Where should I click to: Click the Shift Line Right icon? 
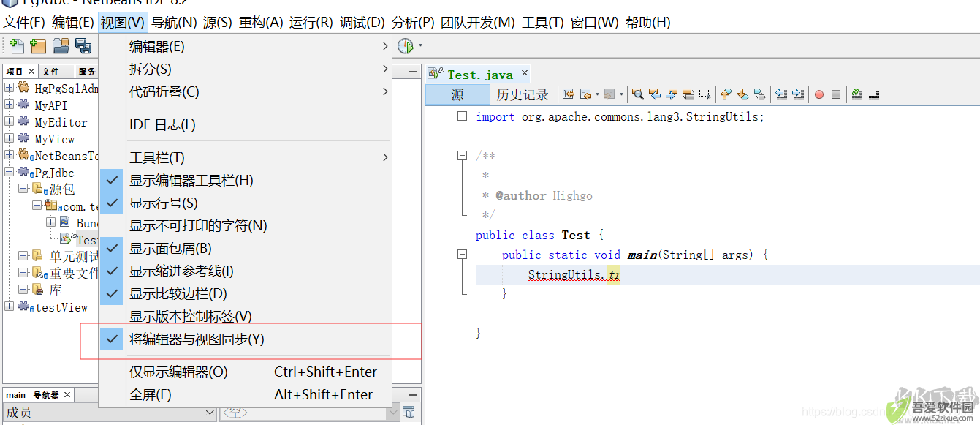click(798, 94)
